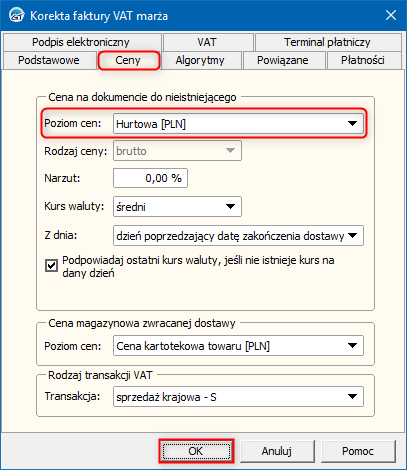
Task: Open the Terminal płatniczy tab
Action: tap(327, 42)
